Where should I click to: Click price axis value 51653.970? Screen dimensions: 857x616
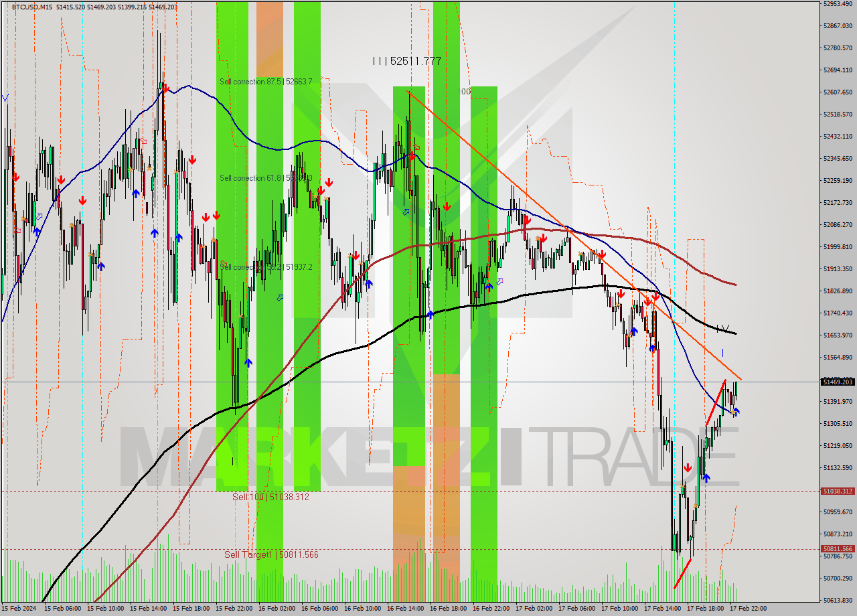838,335
